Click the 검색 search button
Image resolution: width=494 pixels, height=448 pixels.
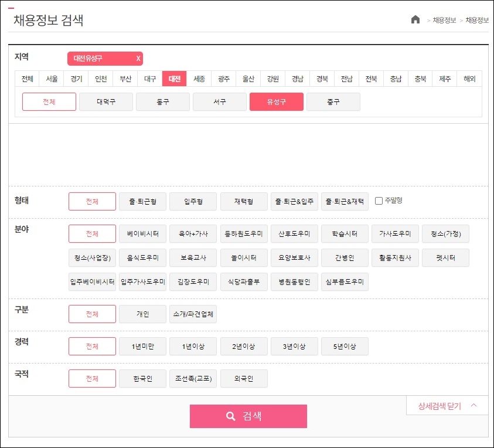coord(248,416)
